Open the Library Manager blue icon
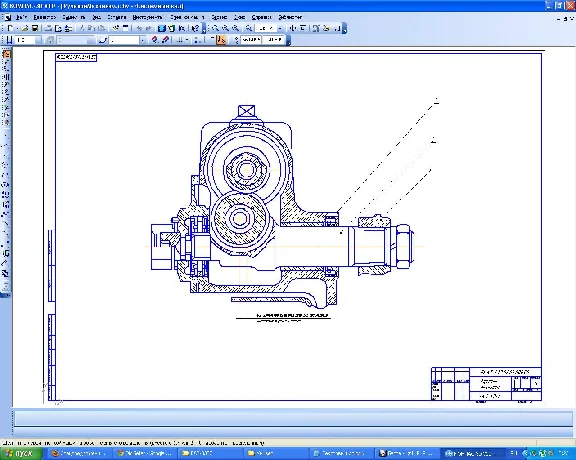576x460 pixels. pos(161,28)
